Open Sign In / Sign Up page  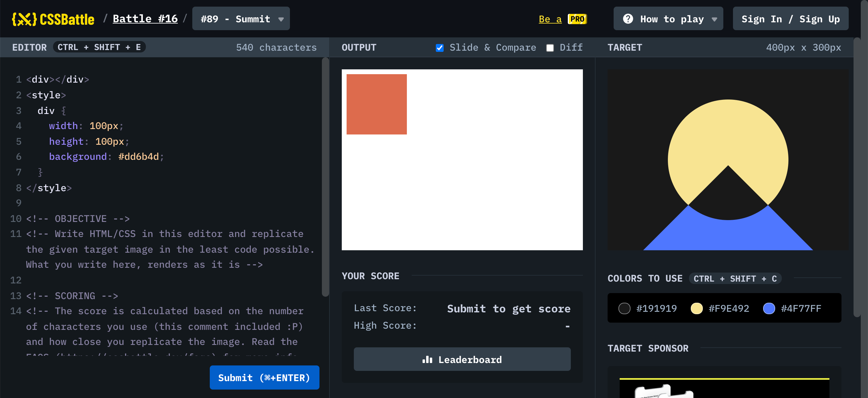(x=791, y=19)
